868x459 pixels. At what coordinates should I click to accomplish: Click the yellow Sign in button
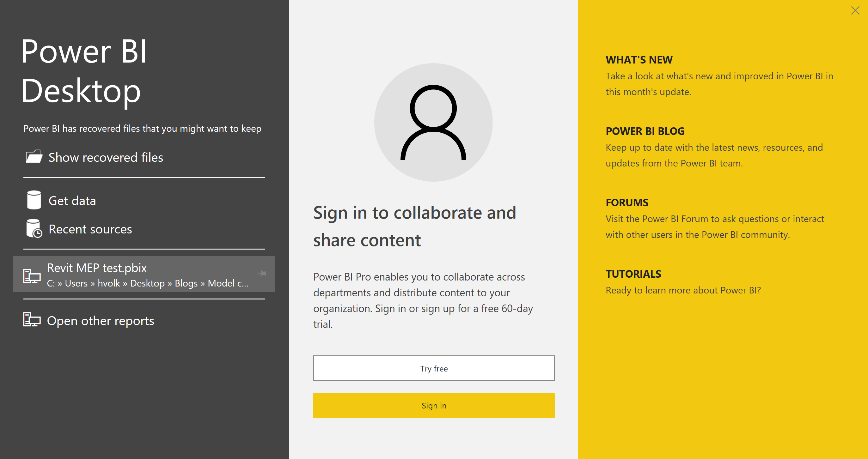(434, 406)
